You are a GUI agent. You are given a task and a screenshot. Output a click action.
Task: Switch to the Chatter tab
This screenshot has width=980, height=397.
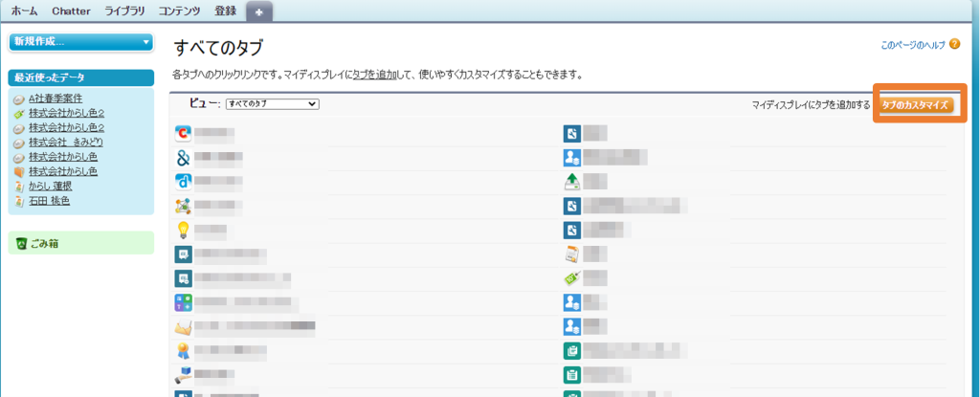point(71,11)
